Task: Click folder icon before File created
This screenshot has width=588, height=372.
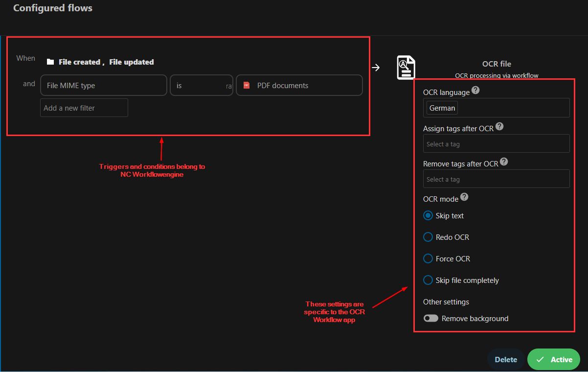Action: (x=50, y=62)
